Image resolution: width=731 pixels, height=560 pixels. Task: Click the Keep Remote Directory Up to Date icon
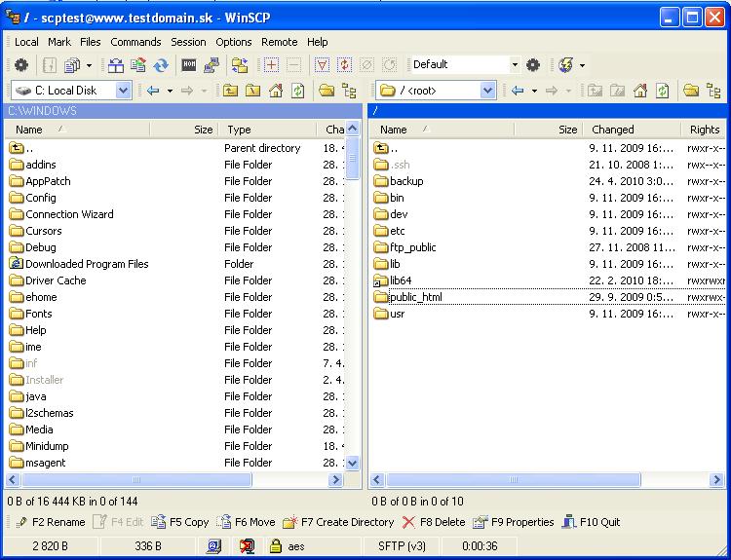coord(161,64)
